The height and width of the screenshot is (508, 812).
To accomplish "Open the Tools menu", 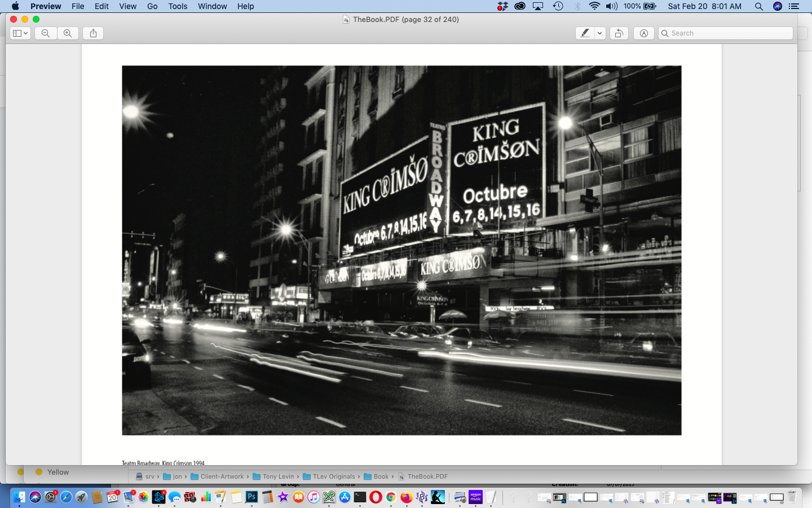I will click(178, 6).
